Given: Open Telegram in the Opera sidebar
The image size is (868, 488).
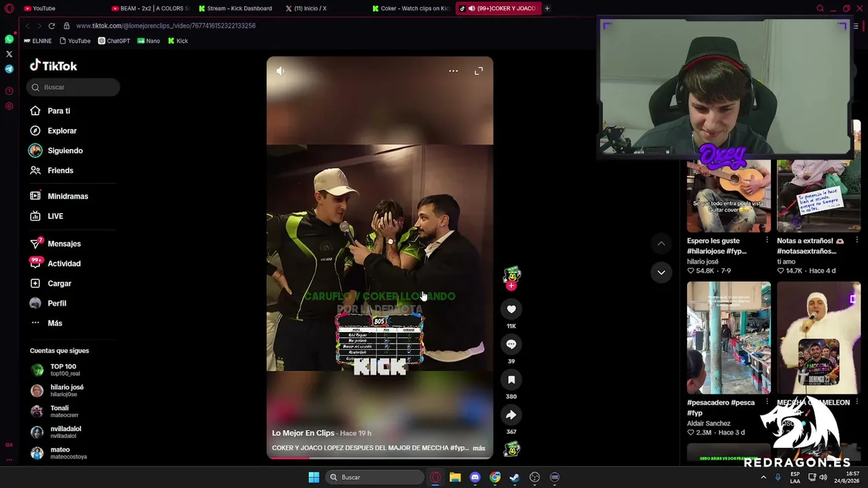Looking at the screenshot, I should click(x=9, y=69).
